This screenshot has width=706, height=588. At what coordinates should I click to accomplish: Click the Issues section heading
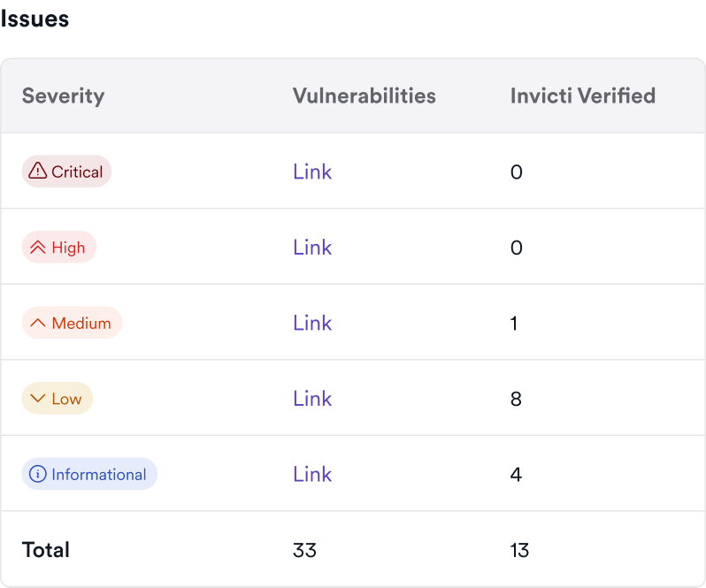35,19
